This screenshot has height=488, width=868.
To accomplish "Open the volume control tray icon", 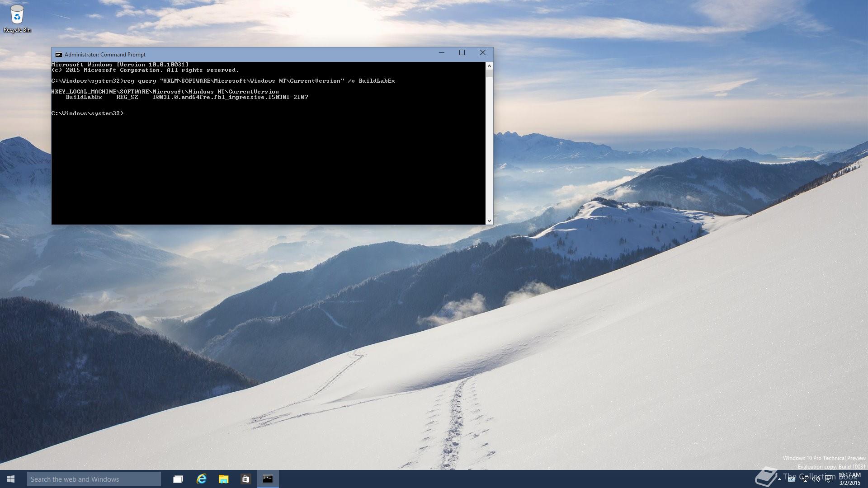I will coord(816,479).
